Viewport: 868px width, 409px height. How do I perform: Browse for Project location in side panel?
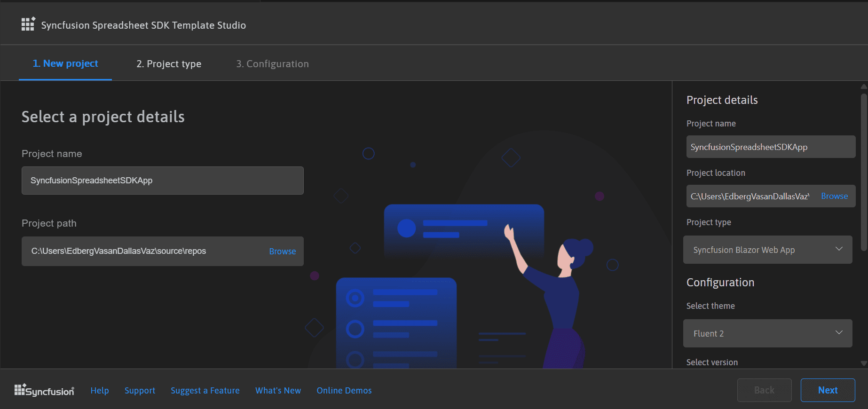(x=834, y=196)
